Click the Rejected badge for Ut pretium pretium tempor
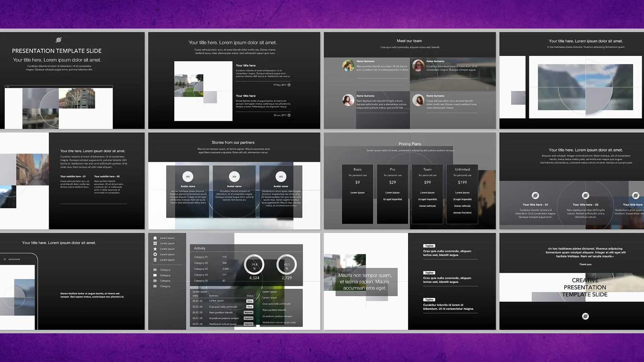Screen dimensions: 644x362 248,318
